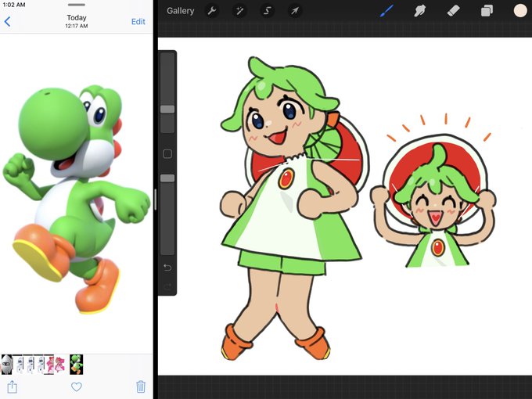The width and height of the screenshot is (532, 399).
Task: Tap Edit in the Photos app
Action: (138, 21)
